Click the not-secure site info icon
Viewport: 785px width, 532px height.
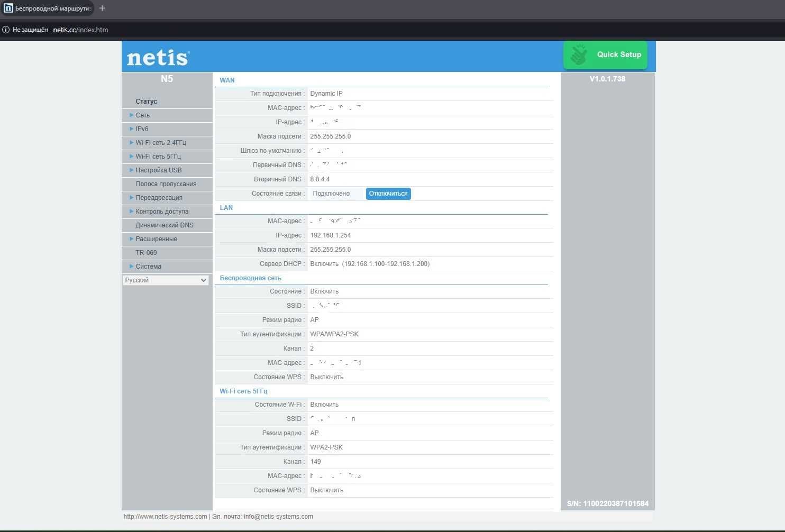pyautogui.click(x=6, y=30)
